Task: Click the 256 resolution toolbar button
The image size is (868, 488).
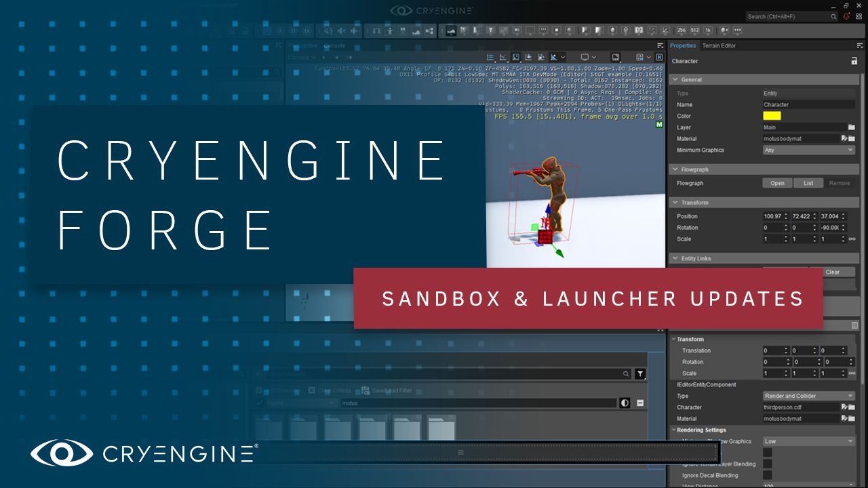Action: point(682,30)
